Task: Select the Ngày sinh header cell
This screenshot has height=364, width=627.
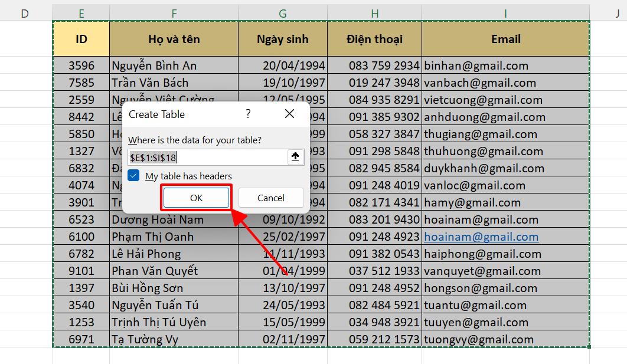Action: [282, 38]
